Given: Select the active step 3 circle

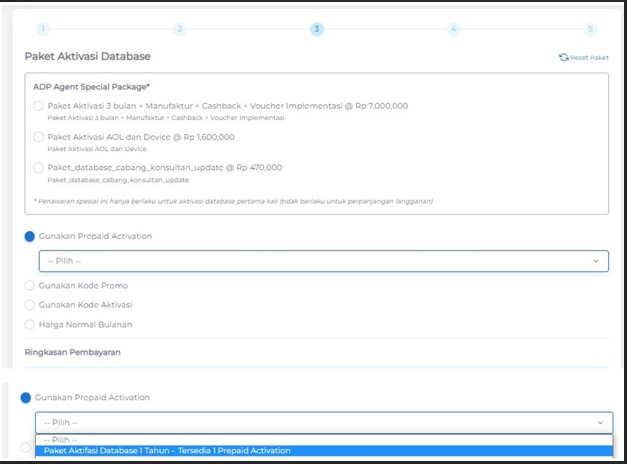Looking at the screenshot, I should point(317,29).
